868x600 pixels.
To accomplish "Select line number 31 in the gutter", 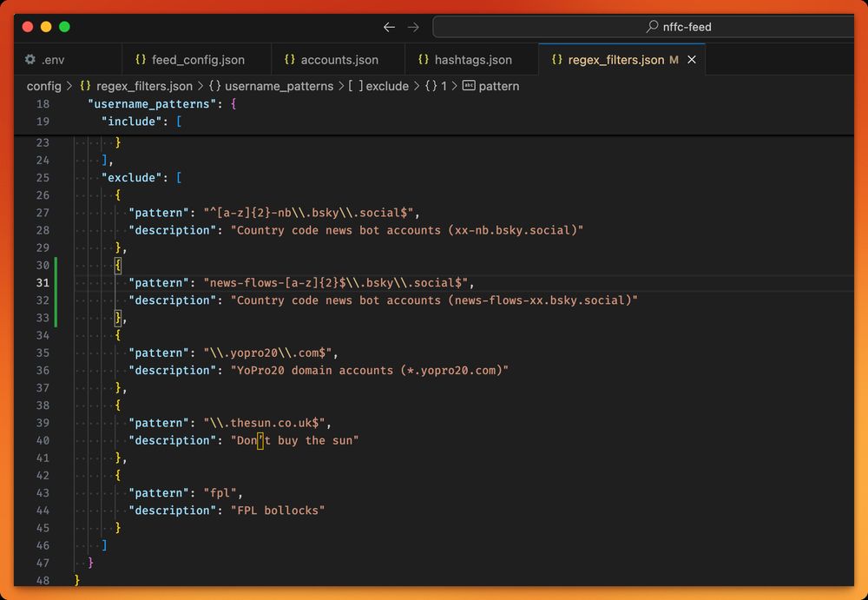I will click(x=42, y=282).
